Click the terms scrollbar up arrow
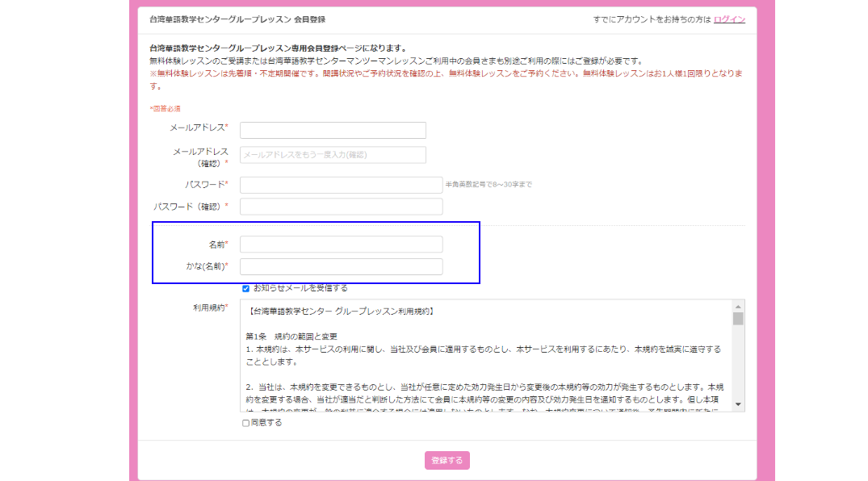This screenshot has width=868, height=481. click(x=737, y=306)
